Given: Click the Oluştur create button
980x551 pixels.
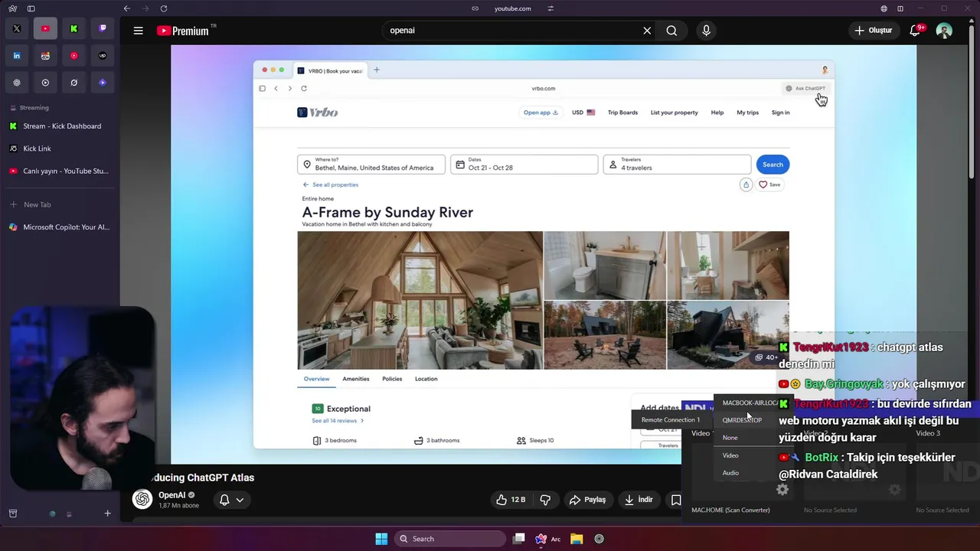Looking at the screenshot, I should pos(874,31).
